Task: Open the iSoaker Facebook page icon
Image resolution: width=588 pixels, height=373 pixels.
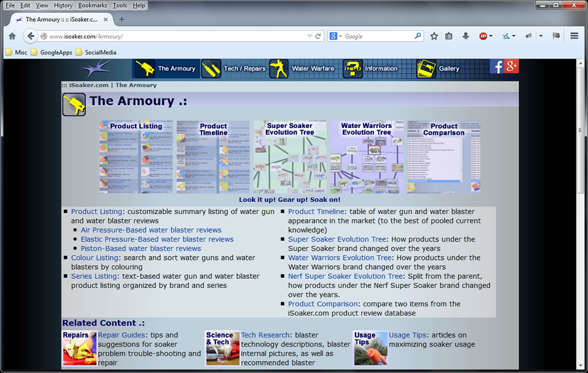Action: click(x=497, y=67)
